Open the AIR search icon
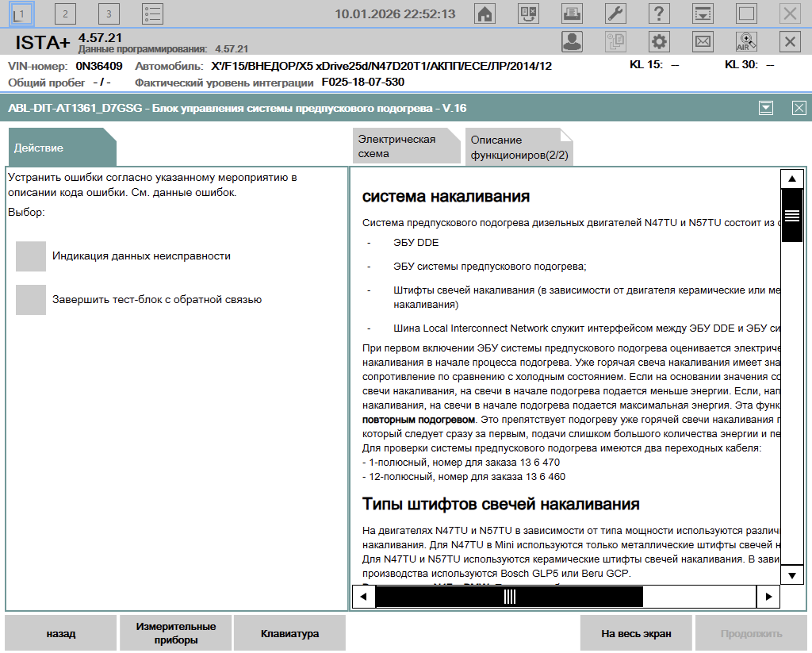Viewport: 812px width, 653px height. pyautogui.click(x=746, y=42)
